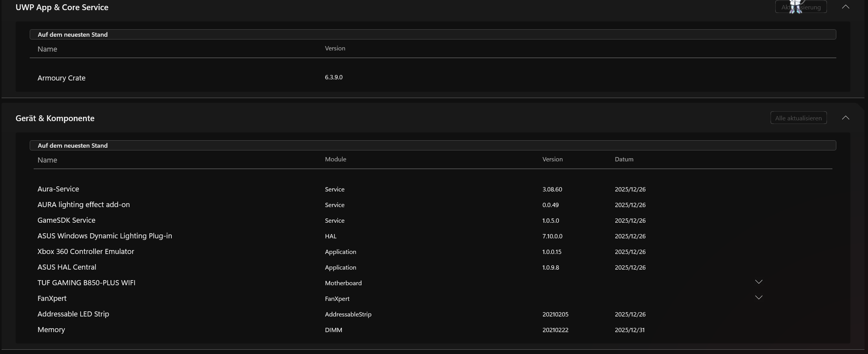Select the FanXpert device name
Image resolution: width=868 pixels, height=354 pixels.
pos(52,299)
